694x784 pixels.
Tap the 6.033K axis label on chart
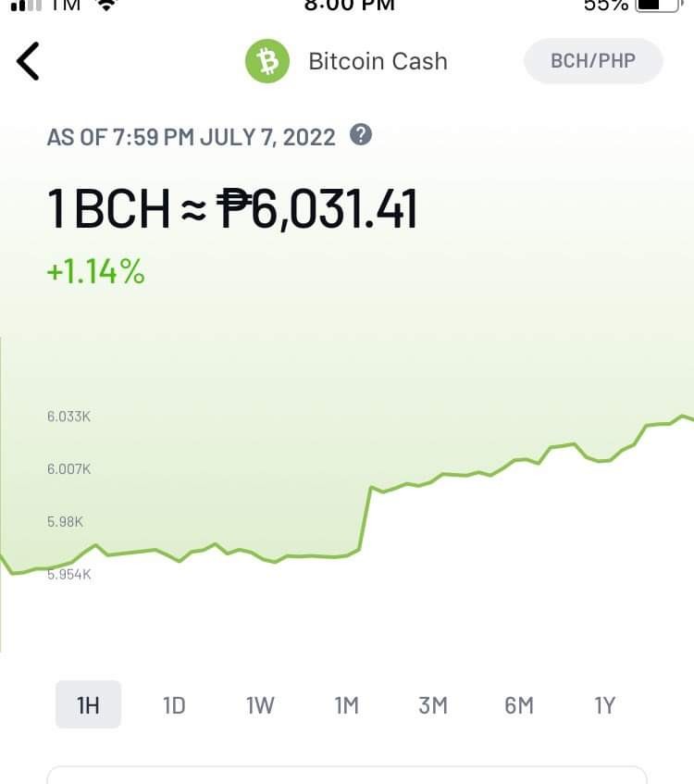69,417
